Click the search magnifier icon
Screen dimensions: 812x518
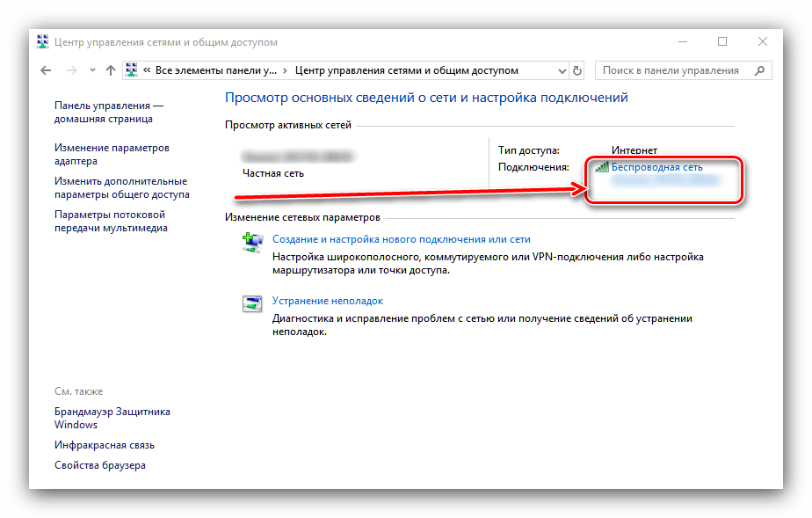759,70
